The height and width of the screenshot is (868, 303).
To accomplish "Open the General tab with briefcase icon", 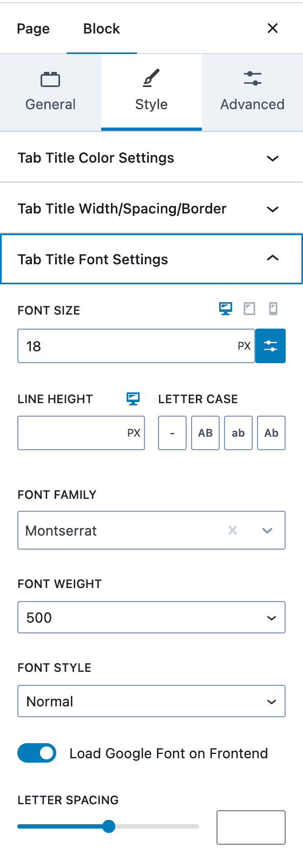I will tap(50, 92).
